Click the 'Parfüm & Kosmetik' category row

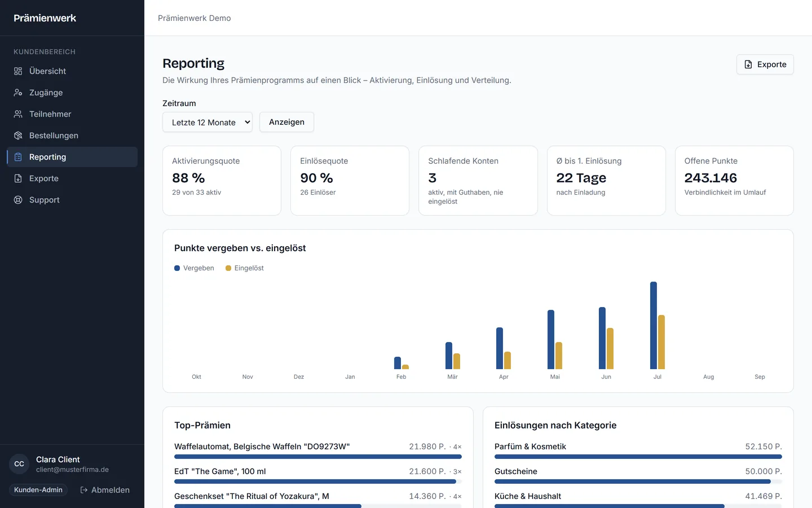pos(638,450)
